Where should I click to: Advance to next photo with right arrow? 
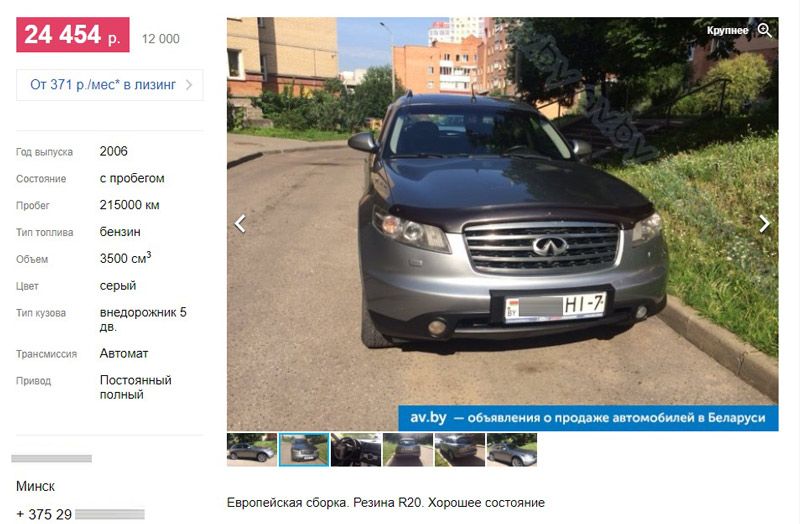tap(764, 223)
